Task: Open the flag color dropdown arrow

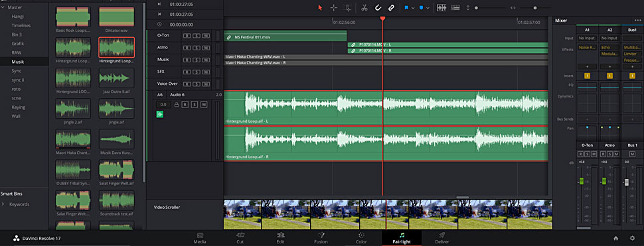Action: [413, 8]
